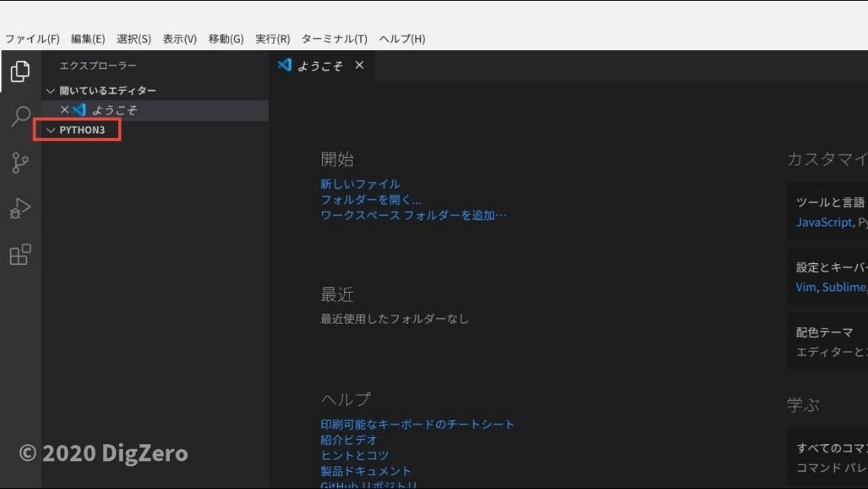Collapse the PYTHON3 folder tree
868x489 pixels.
coord(50,130)
